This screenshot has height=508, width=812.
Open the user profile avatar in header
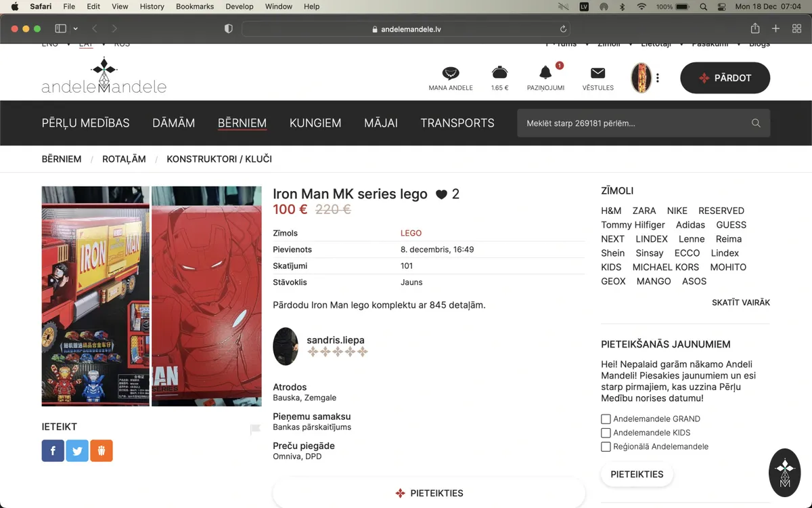click(641, 78)
